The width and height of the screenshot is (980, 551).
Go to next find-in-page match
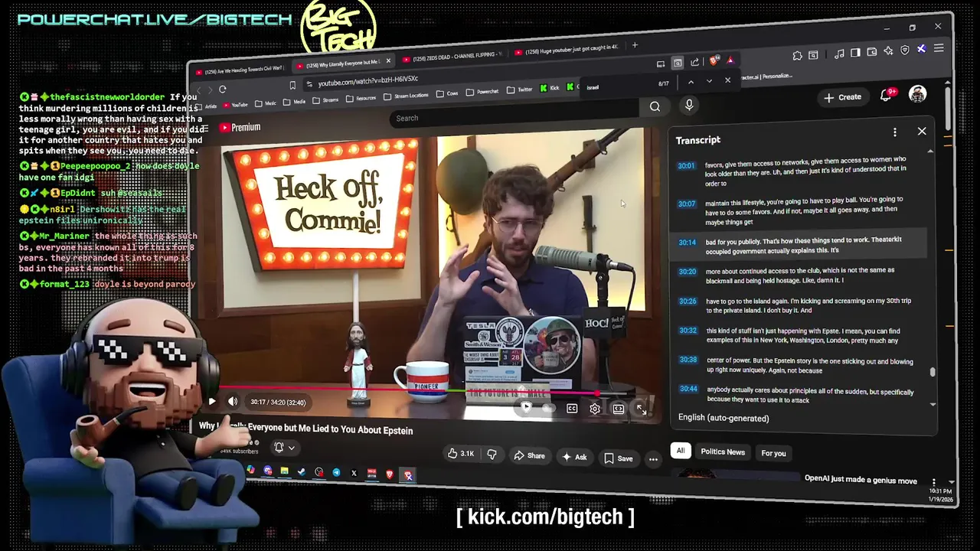click(709, 81)
